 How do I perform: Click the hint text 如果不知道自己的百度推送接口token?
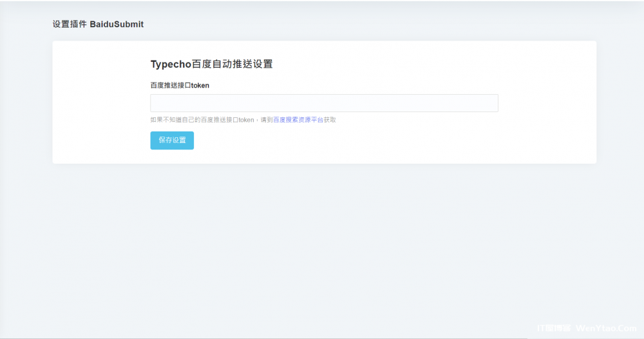(x=202, y=120)
